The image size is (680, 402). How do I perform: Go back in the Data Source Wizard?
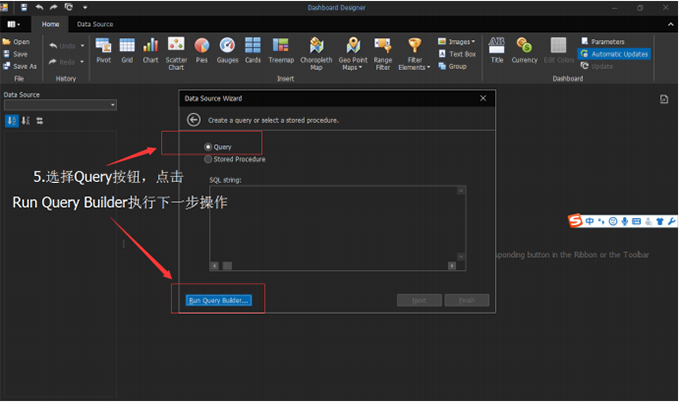coord(193,120)
